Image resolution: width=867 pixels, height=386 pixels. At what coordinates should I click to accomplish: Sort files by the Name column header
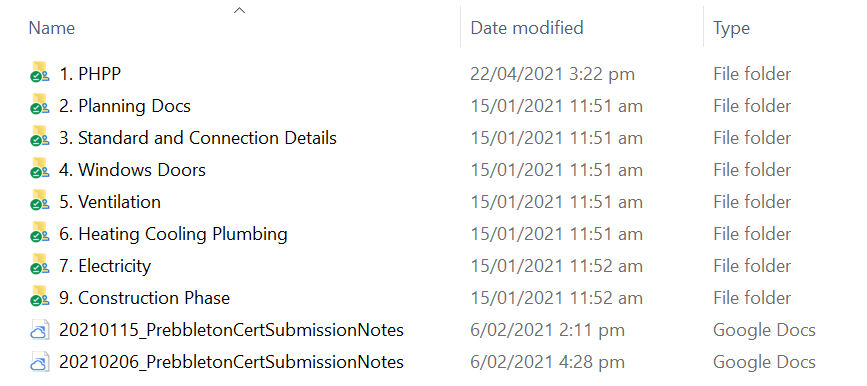51,28
